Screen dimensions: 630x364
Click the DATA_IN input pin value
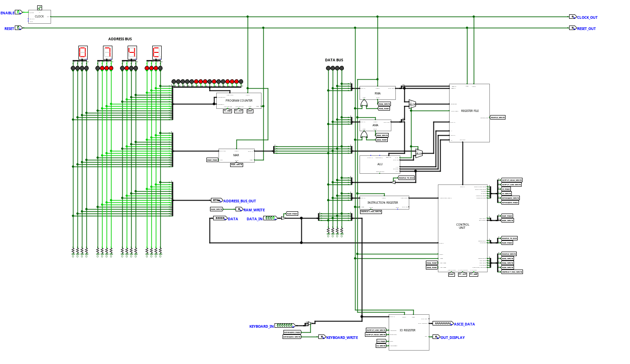click(270, 218)
